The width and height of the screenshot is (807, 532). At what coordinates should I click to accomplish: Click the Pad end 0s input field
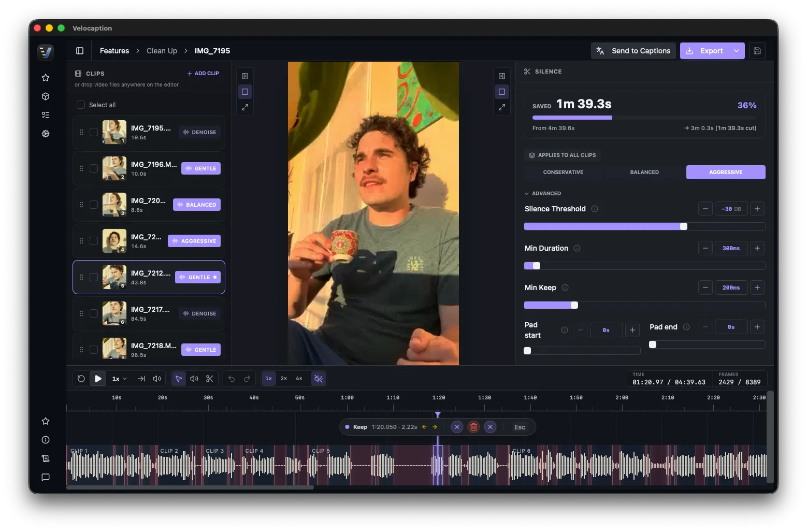(x=731, y=327)
